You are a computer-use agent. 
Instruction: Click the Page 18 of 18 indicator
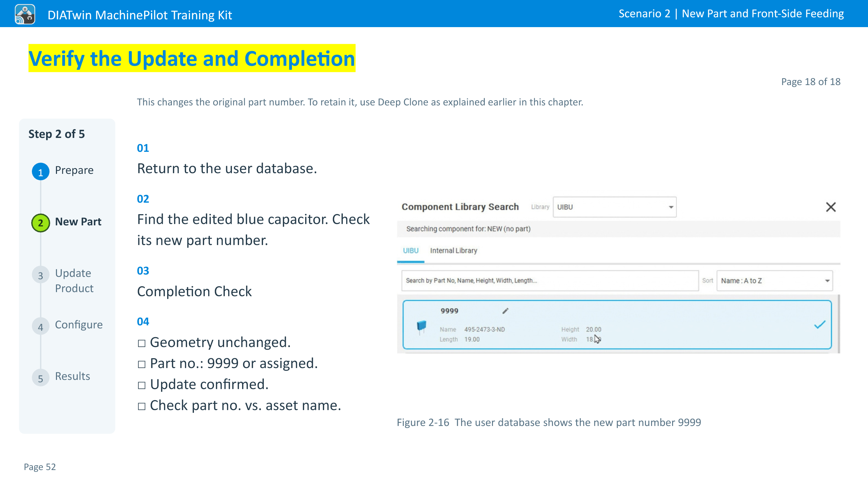click(811, 82)
